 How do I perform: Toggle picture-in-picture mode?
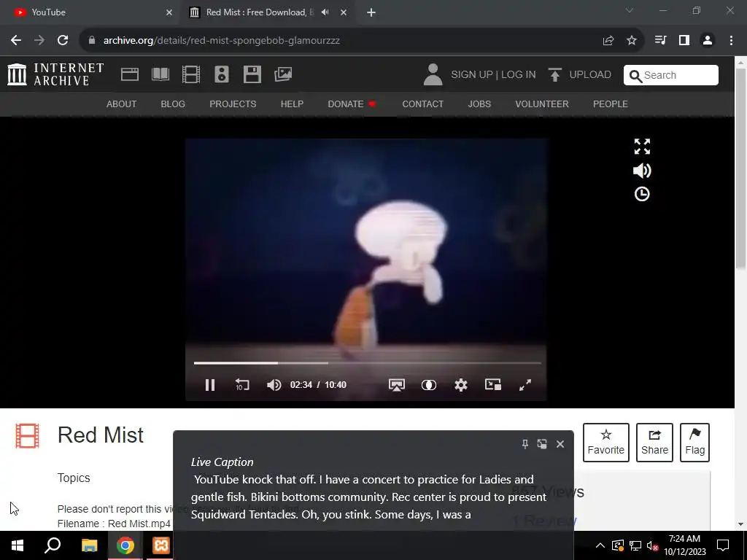492,384
